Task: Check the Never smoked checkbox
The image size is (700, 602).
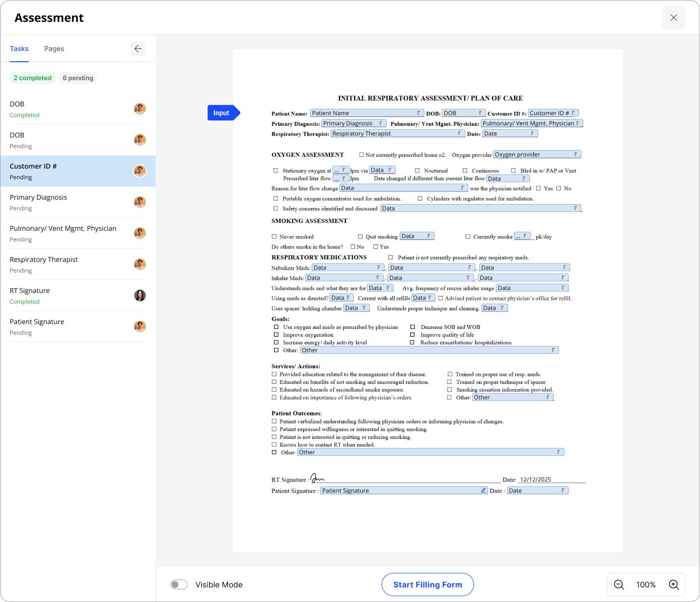Action: click(x=274, y=237)
